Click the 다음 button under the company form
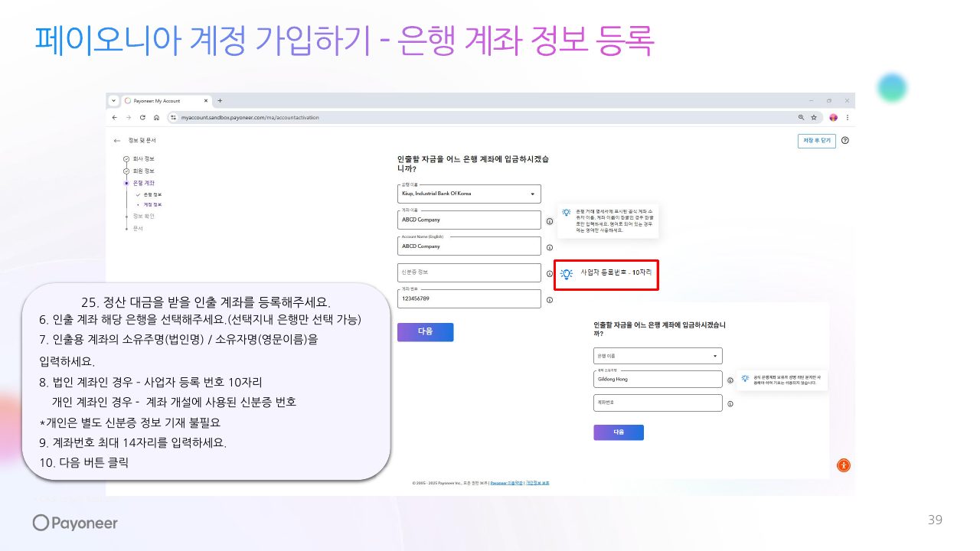This screenshot has height=551, width=980. 425,332
